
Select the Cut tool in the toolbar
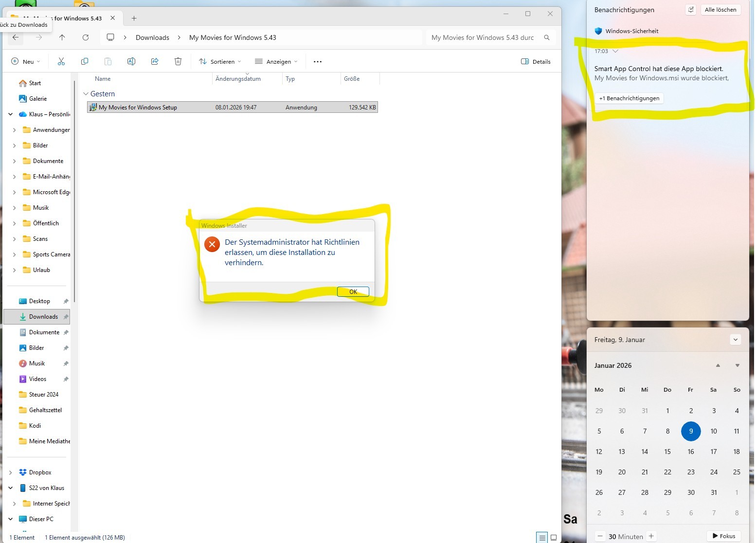[x=61, y=61]
